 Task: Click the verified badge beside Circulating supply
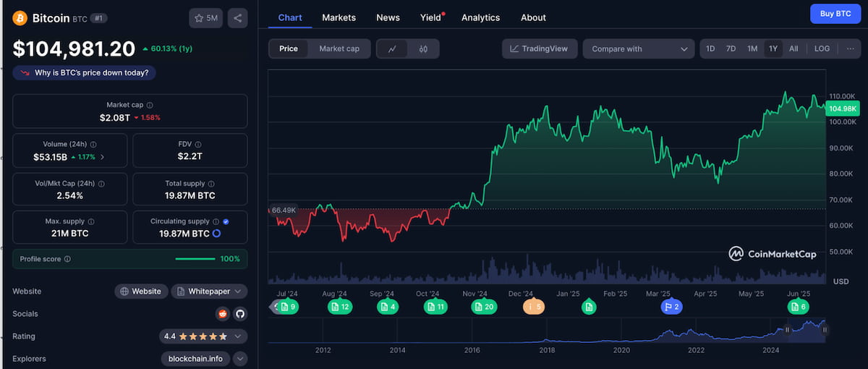point(226,221)
